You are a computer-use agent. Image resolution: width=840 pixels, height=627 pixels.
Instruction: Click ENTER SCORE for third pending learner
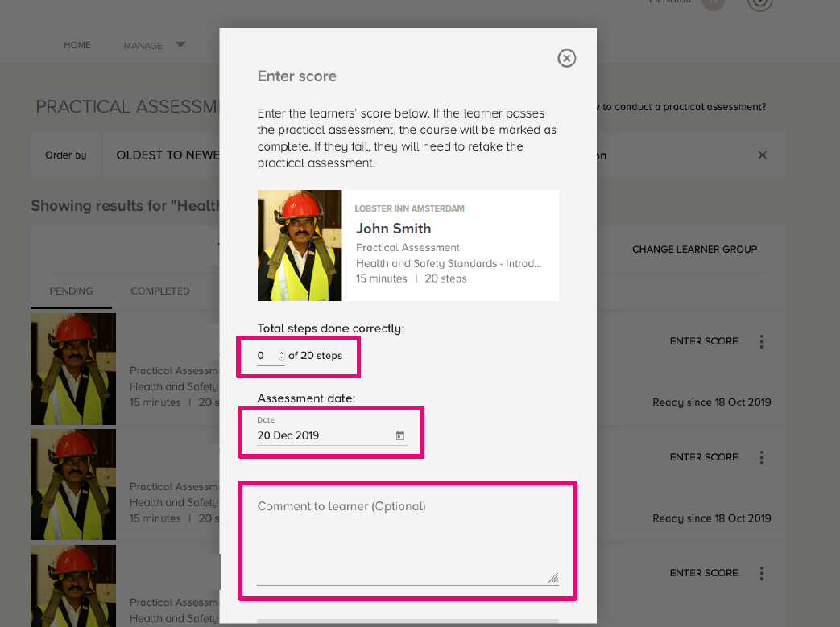click(x=704, y=573)
